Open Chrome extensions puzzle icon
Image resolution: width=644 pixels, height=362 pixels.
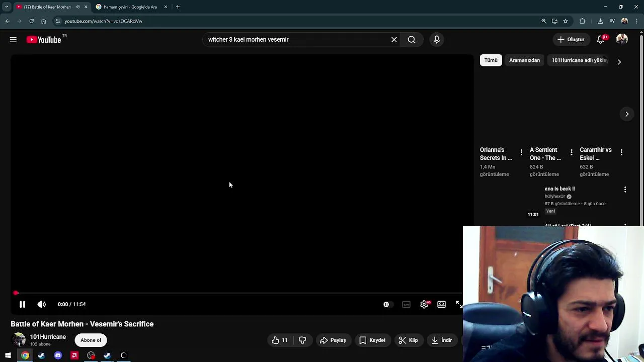[x=583, y=21]
